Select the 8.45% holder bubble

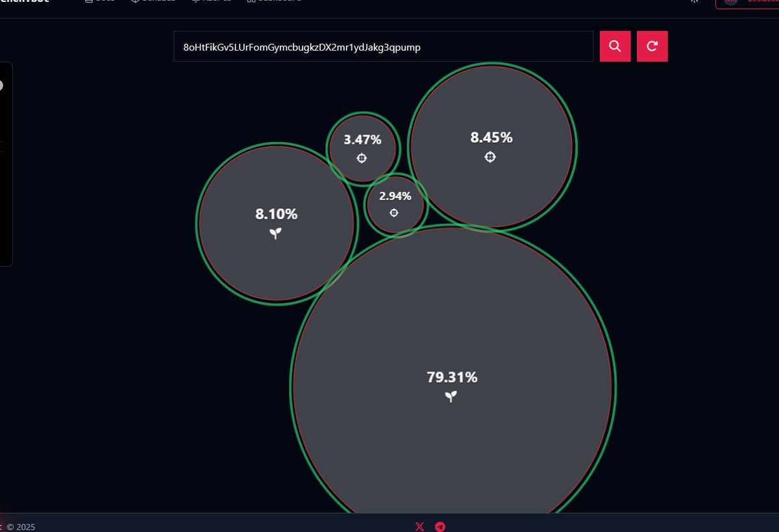point(492,147)
